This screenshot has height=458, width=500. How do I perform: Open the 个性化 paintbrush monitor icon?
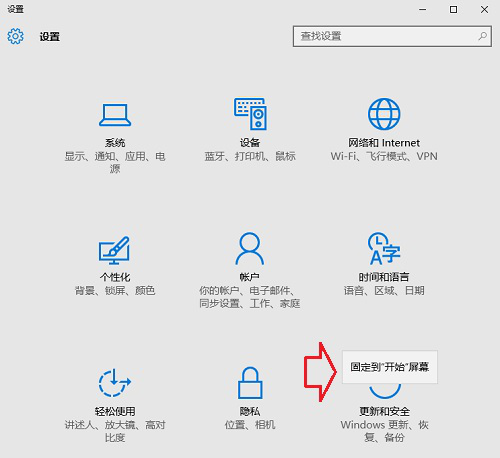pos(114,250)
